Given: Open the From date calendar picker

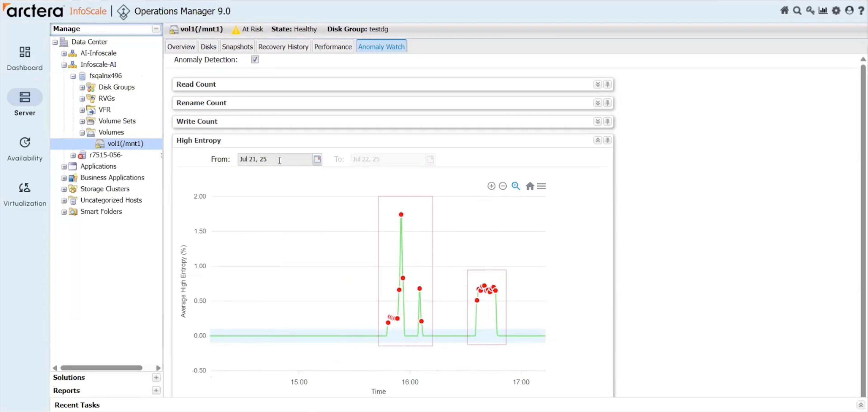Looking at the screenshot, I should coord(317,159).
